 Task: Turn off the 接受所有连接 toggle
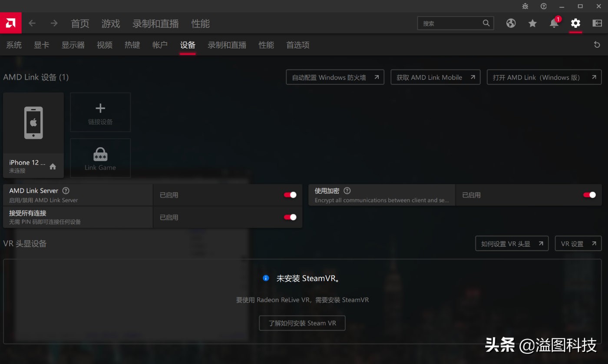click(290, 217)
